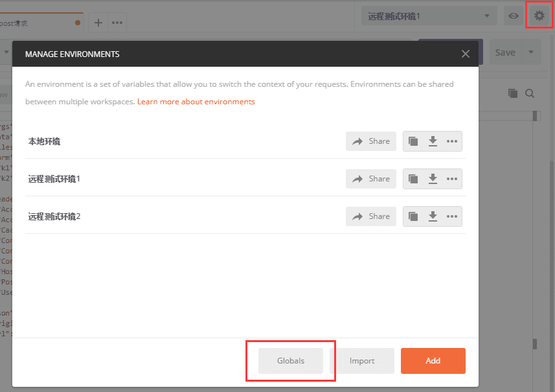Open more actions for 本地环境
Image resolution: width=555 pixels, height=392 pixels.
click(451, 141)
